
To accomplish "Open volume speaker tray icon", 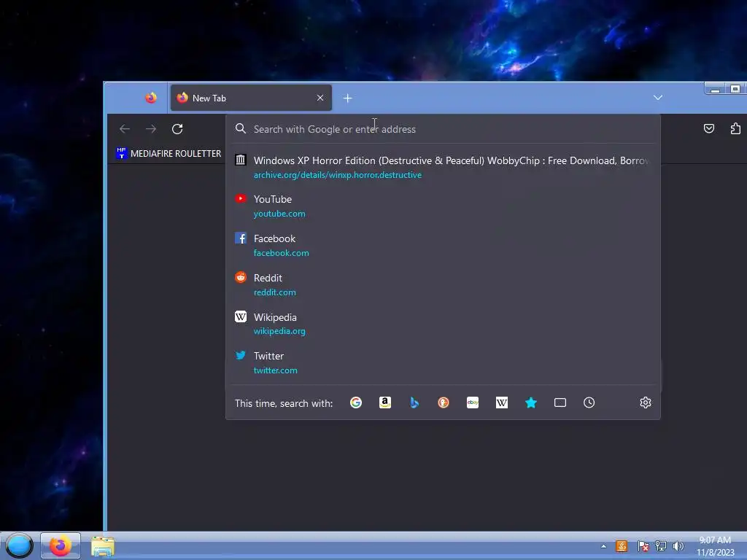I will point(678,546).
